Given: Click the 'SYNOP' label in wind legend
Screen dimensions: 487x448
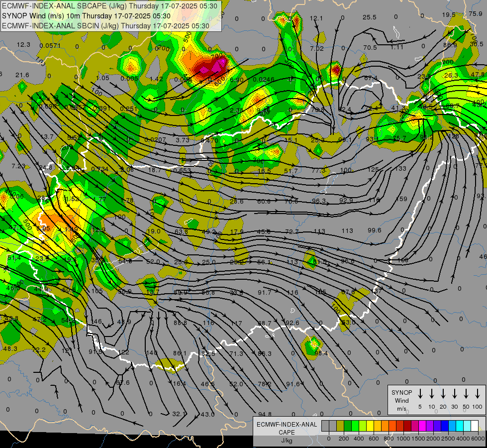Looking at the screenshot, I should click(x=401, y=392).
